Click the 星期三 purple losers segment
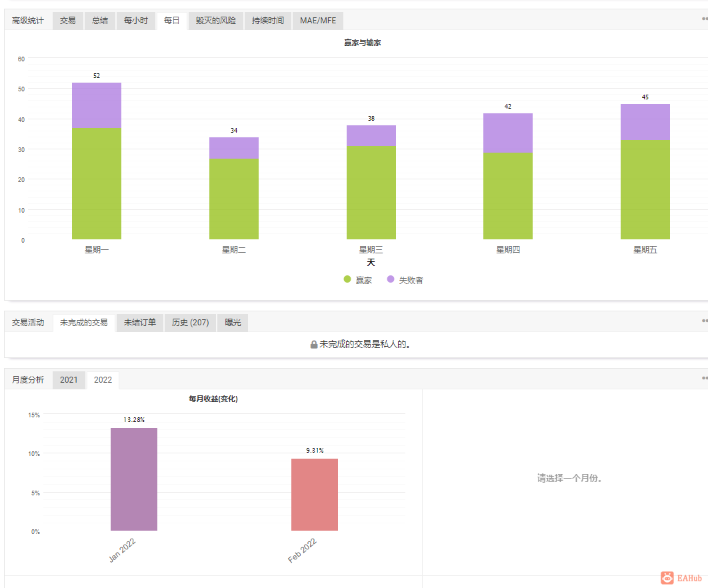This screenshot has height=588, width=708. pyautogui.click(x=371, y=136)
